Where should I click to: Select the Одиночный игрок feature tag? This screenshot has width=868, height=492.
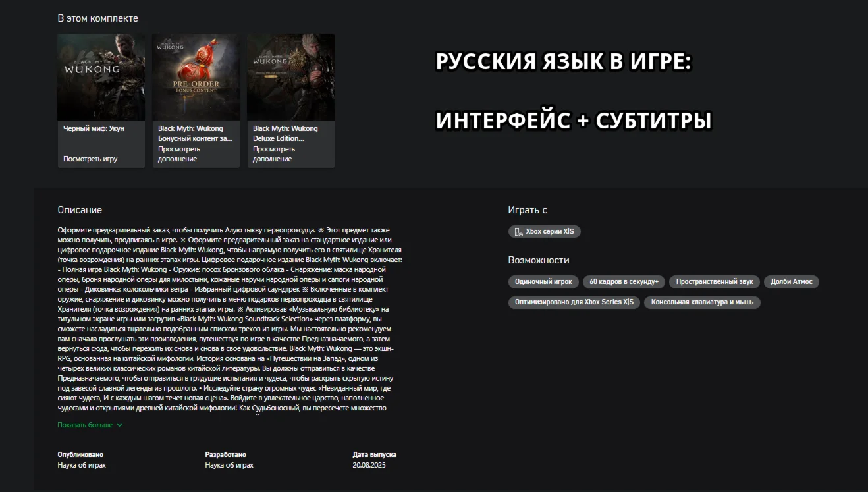click(544, 282)
